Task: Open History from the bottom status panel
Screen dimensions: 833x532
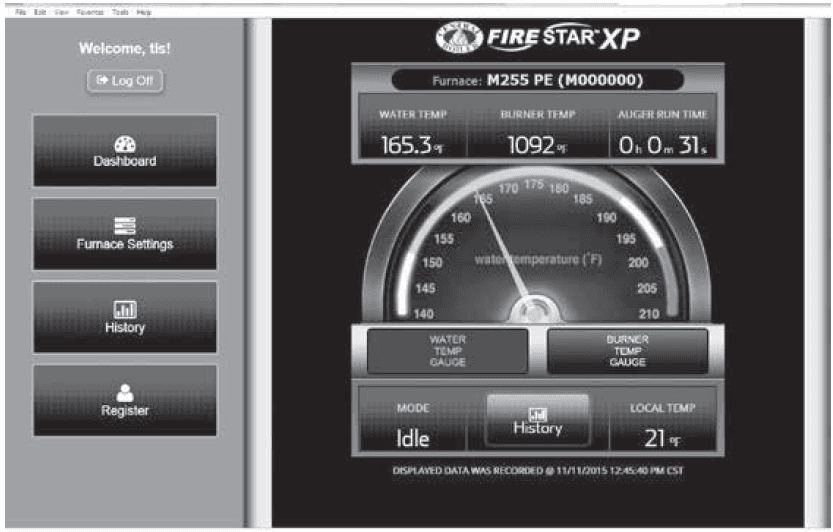Action: 538,420
